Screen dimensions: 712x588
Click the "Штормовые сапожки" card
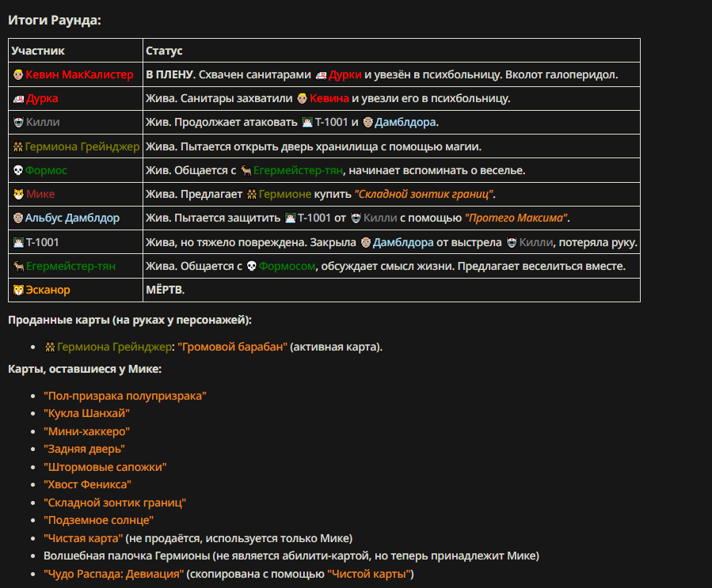point(105,468)
